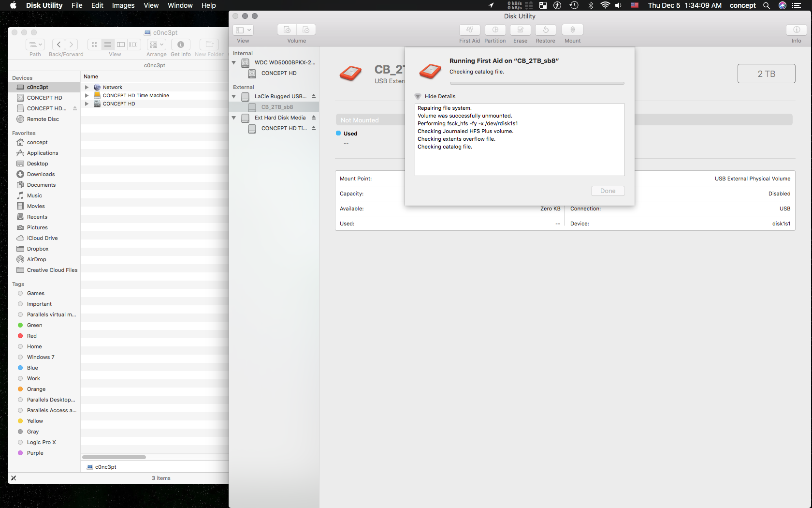This screenshot has width=812, height=508.
Task: Click the volume menu bar icon
Action: coord(619,5)
